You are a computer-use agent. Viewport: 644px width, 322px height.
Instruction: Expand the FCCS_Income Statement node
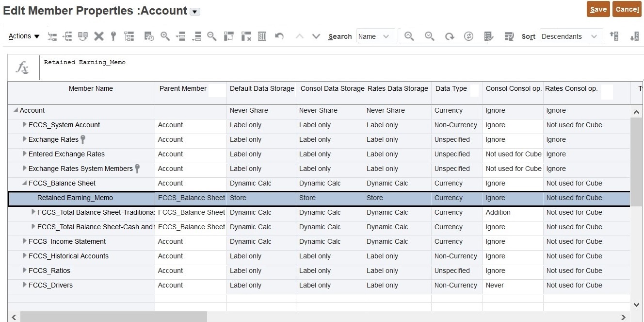pos(25,241)
